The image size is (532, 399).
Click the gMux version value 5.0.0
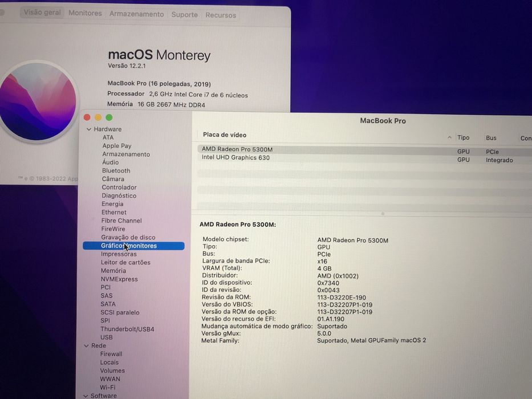pos(324,333)
